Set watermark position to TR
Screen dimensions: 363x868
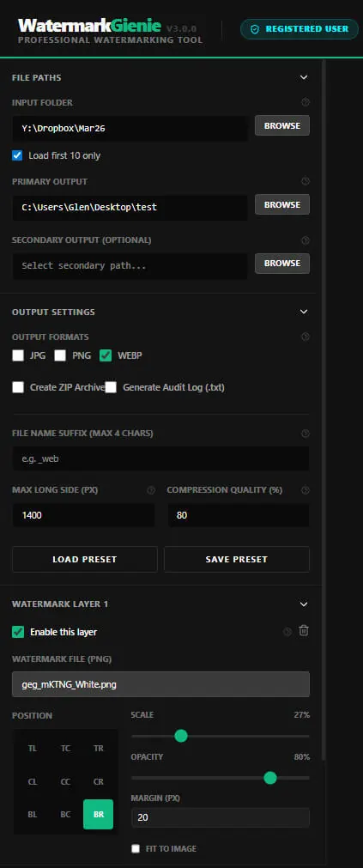[99, 749]
